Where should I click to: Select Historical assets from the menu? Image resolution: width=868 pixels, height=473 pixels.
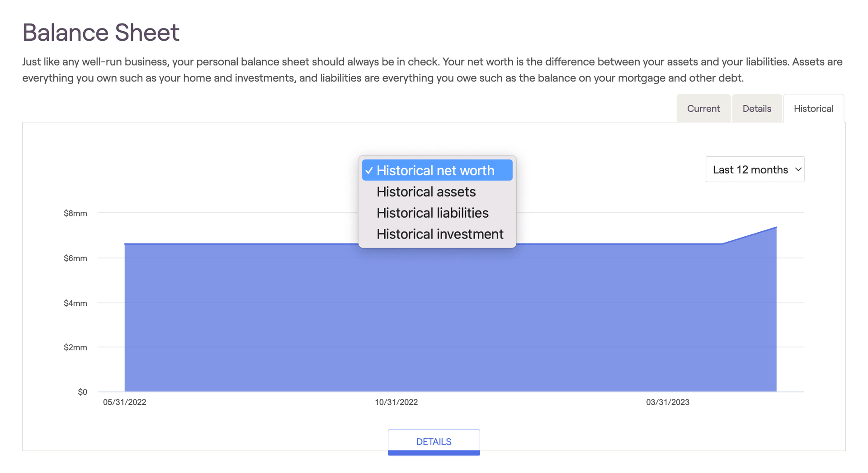pos(426,192)
